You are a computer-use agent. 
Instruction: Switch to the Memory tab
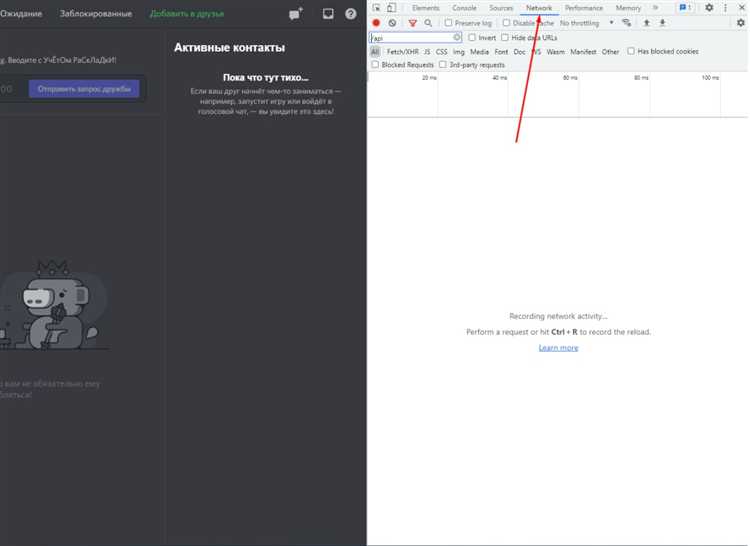[628, 8]
